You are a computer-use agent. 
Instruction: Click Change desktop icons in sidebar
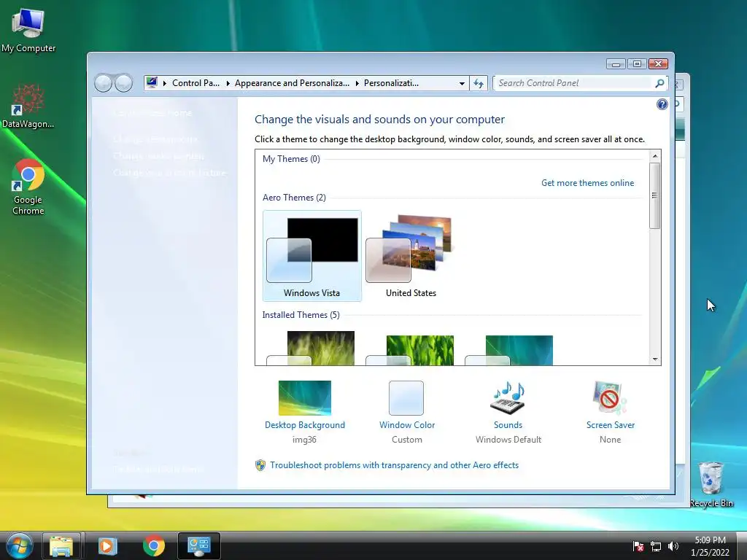coord(155,139)
